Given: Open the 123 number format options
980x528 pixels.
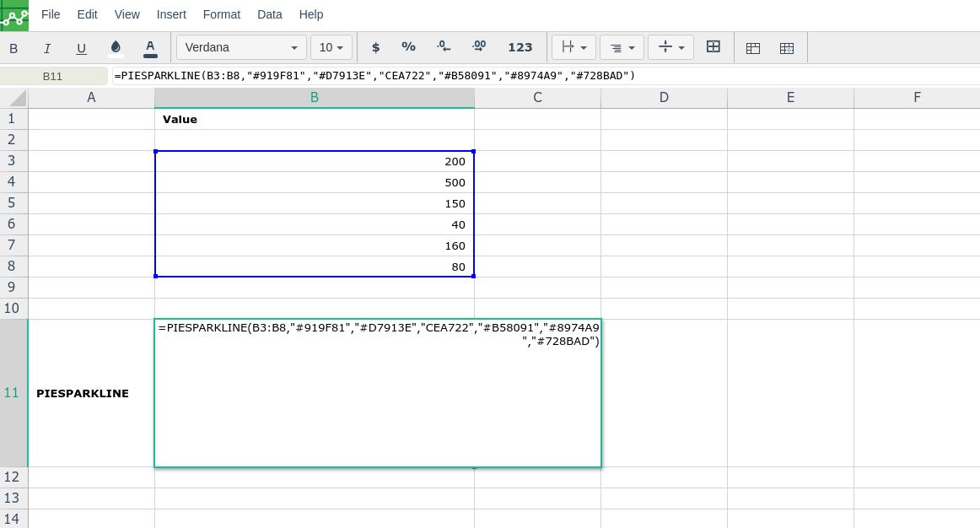Looking at the screenshot, I should (x=520, y=47).
